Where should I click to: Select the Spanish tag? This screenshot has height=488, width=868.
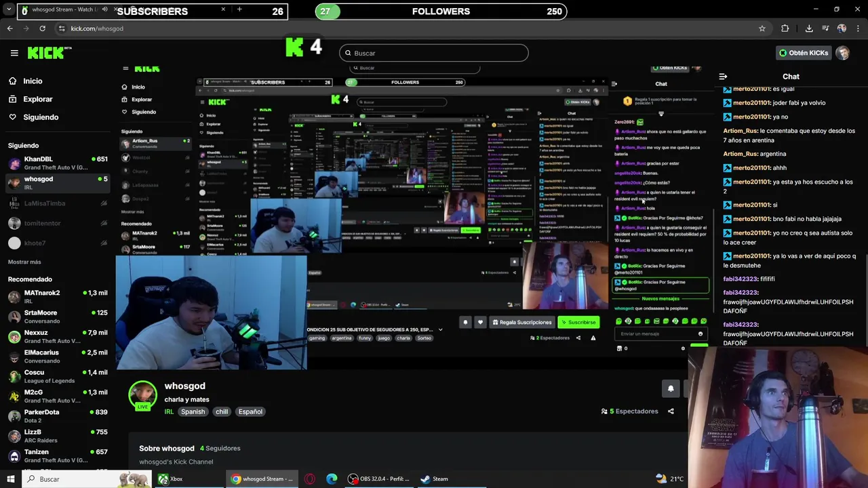tap(193, 411)
